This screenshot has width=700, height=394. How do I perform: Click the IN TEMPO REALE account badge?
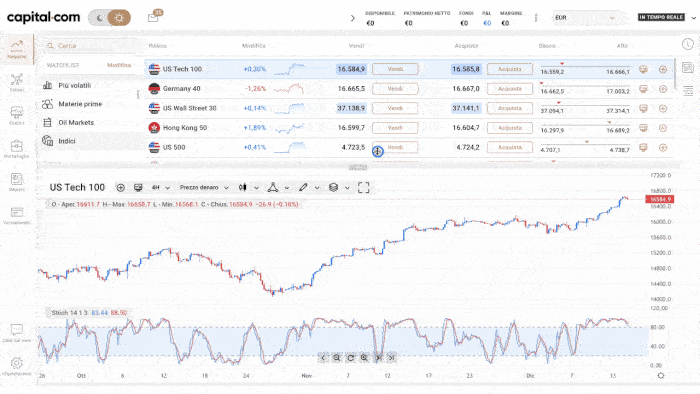click(x=661, y=17)
